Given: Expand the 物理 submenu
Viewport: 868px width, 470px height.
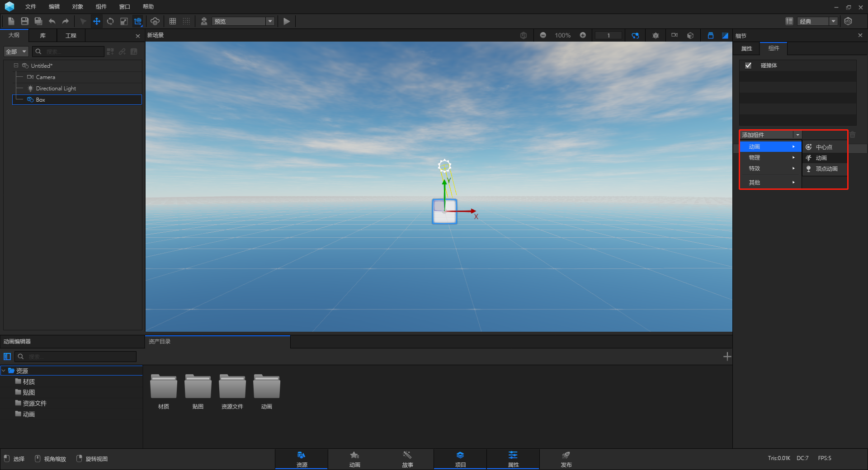Looking at the screenshot, I should point(771,157).
